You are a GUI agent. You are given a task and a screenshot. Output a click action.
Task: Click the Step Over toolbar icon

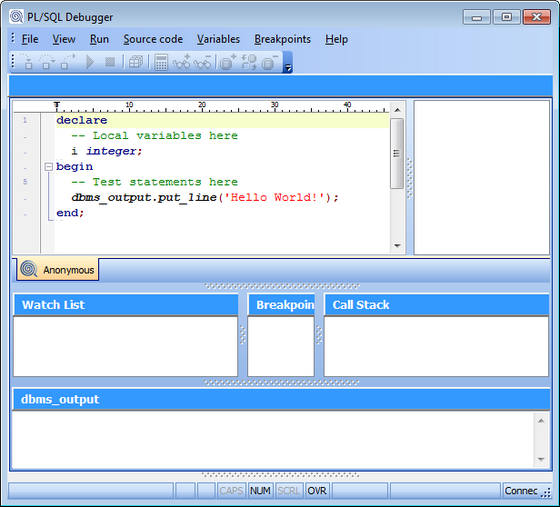click(x=46, y=62)
